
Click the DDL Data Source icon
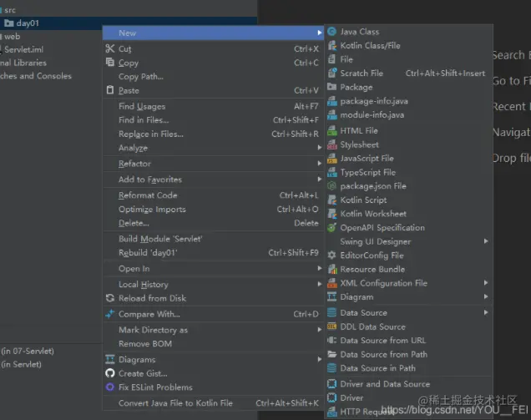coord(332,326)
